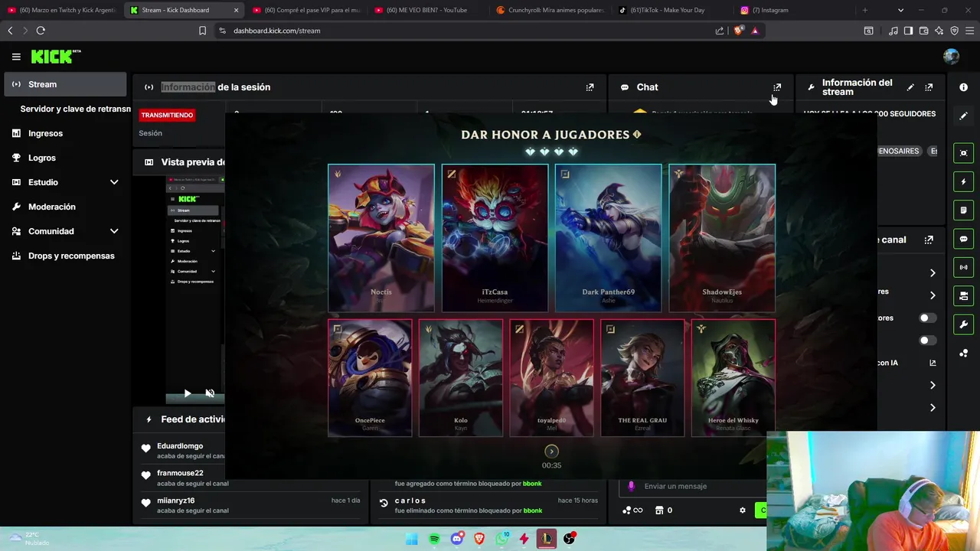980x551 pixels.
Task: Expand the Estudio sidebar section
Action: (114, 182)
